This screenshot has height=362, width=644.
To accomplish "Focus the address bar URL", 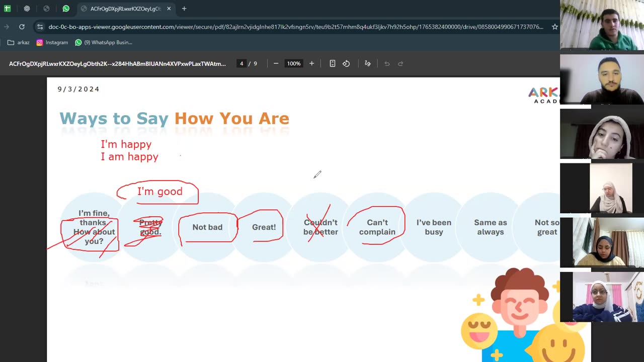I will click(x=296, y=27).
